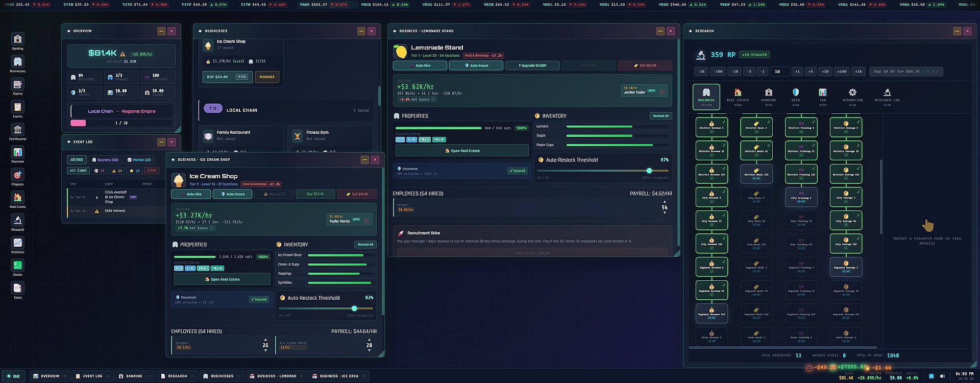Filter event log by warning triangle icon

(x=116, y=171)
